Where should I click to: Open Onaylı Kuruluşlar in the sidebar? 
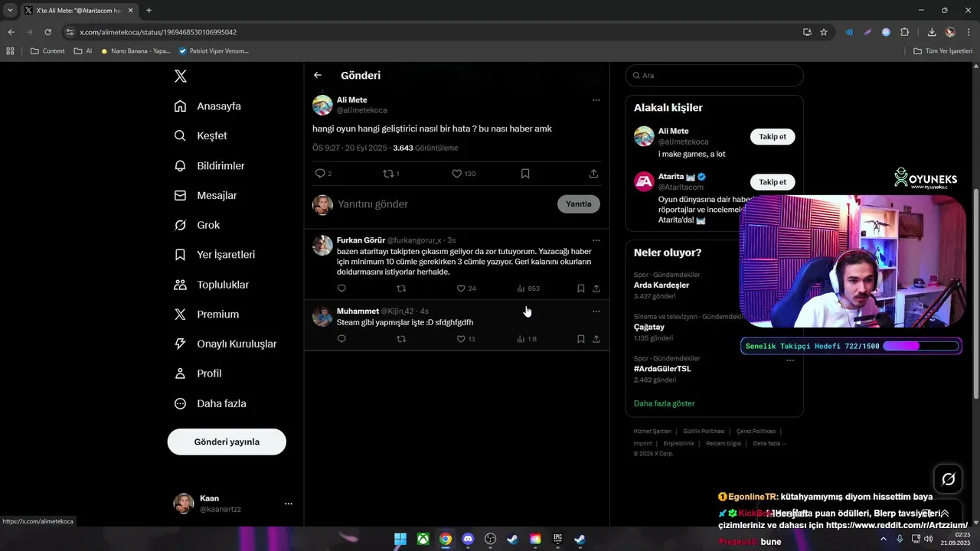[x=225, y=344]
